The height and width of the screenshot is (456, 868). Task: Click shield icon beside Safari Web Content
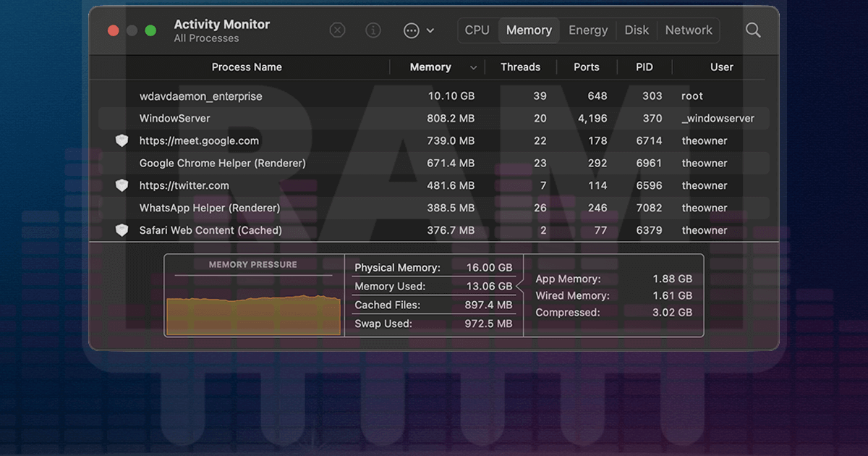point(122,231)
